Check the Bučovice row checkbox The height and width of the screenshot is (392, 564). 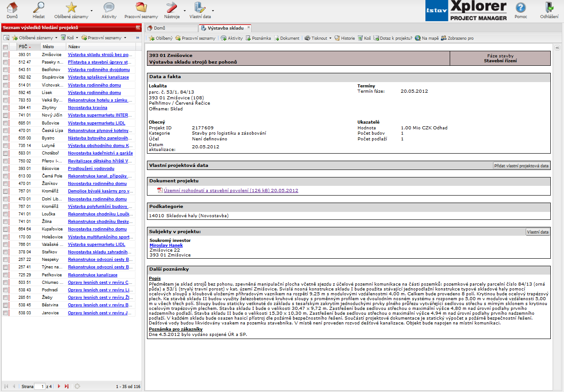point(5,123)
